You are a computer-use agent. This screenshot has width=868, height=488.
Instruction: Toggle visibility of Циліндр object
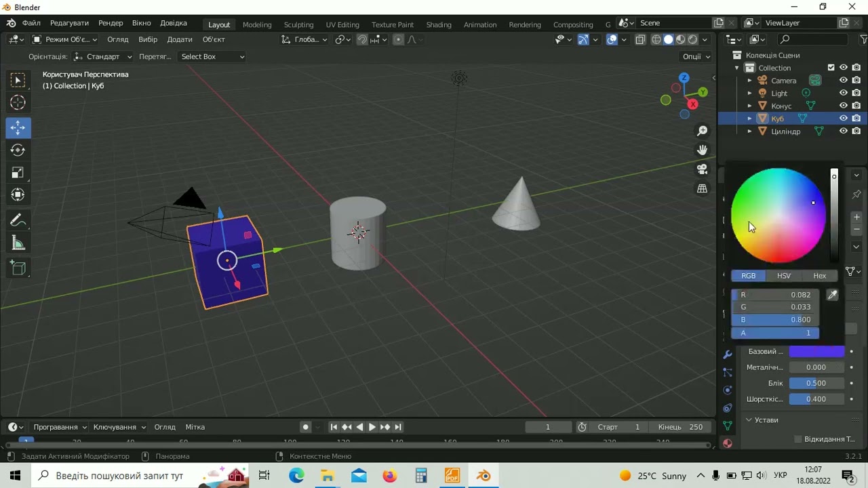pyautogui.click(x=844, y=131)
